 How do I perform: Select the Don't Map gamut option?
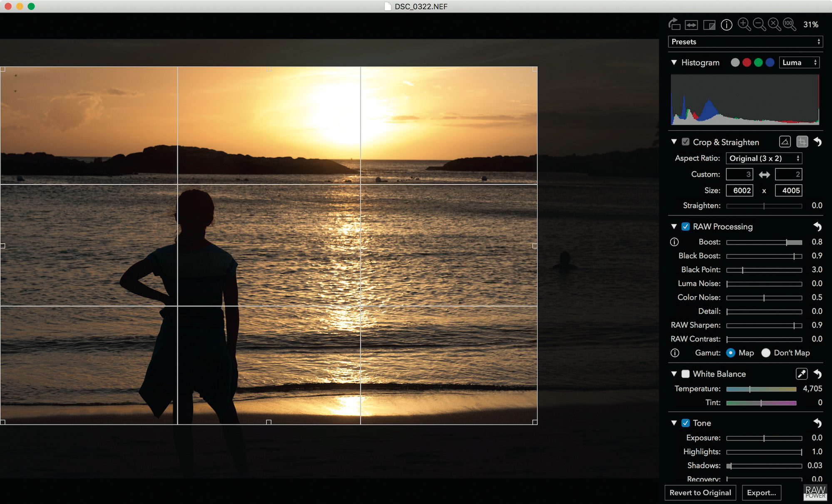(x=766, y=353)
